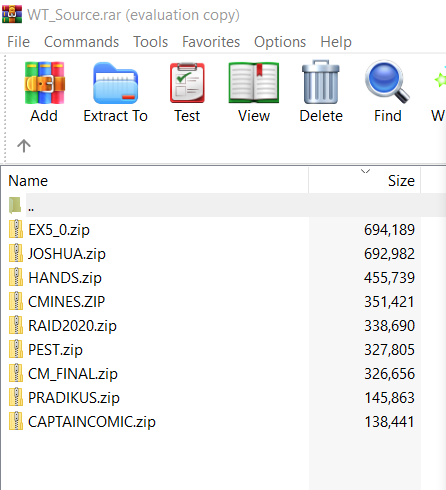Click the WinRAR title bar icon

click(x=12, y=14)
